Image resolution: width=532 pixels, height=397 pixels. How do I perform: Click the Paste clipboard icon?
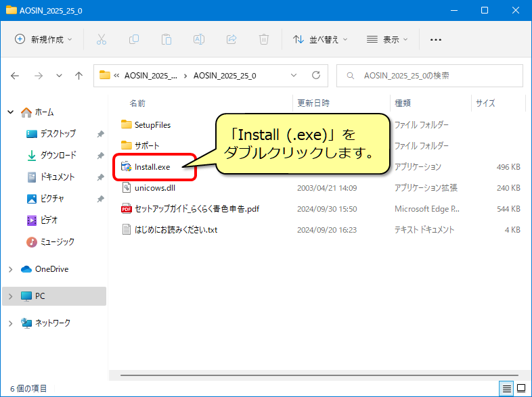(x=167, y=39)
